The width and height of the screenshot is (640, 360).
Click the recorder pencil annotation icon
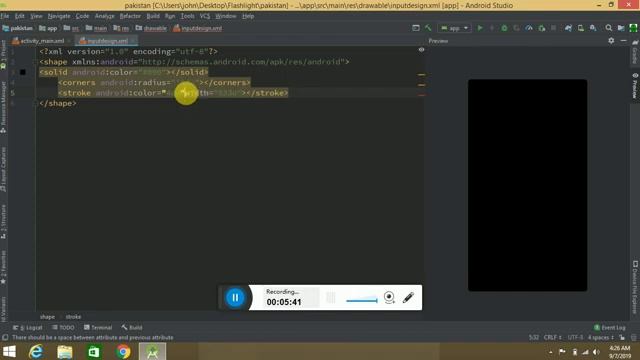(408, 298)
